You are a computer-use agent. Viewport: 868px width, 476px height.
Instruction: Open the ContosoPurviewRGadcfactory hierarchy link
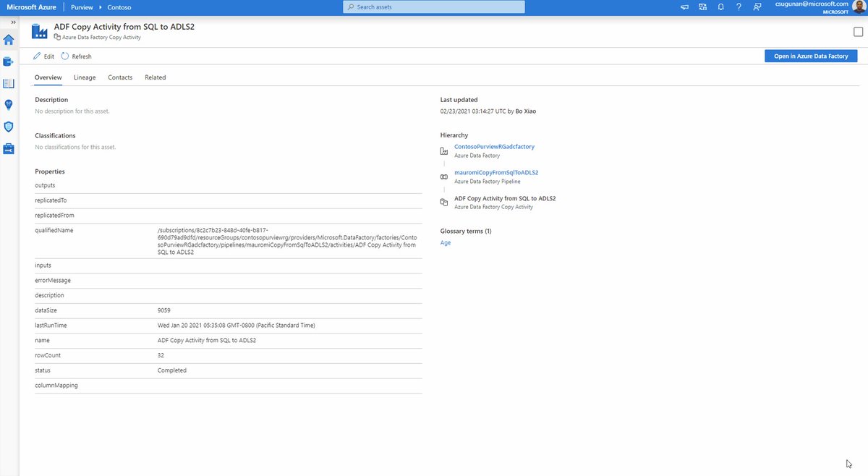click(494, 147)
